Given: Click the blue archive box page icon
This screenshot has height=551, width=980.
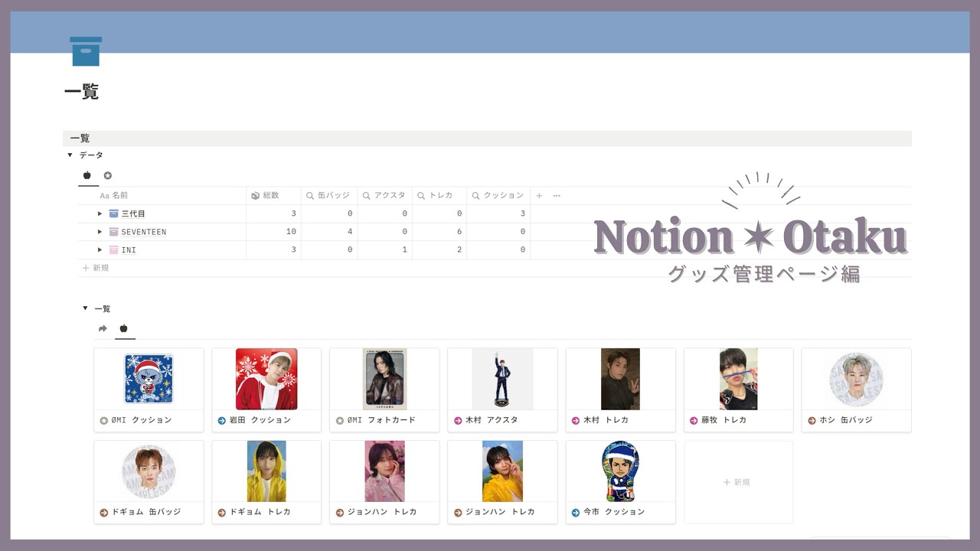Looking at the screenshot, I should [85, 51].
